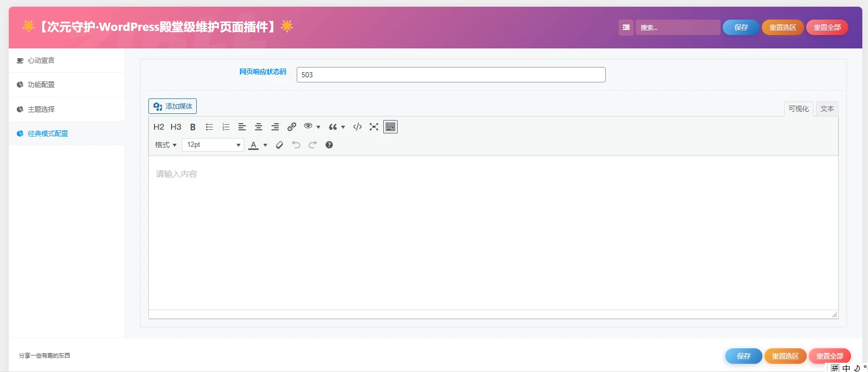Viewport: 868px width, 372px height.
Task: Expand the text color picker arrow
Action: click(265, 145)
